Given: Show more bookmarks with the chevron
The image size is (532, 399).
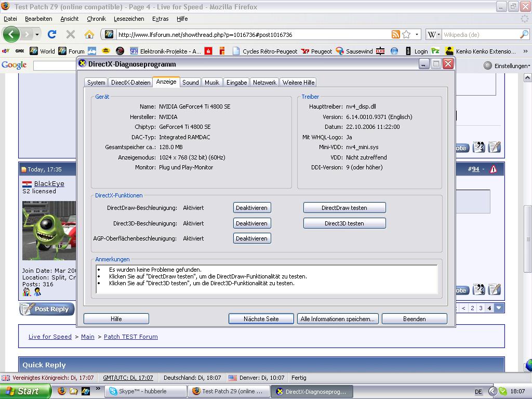Looking at the screenshot, I should (526, 51).
